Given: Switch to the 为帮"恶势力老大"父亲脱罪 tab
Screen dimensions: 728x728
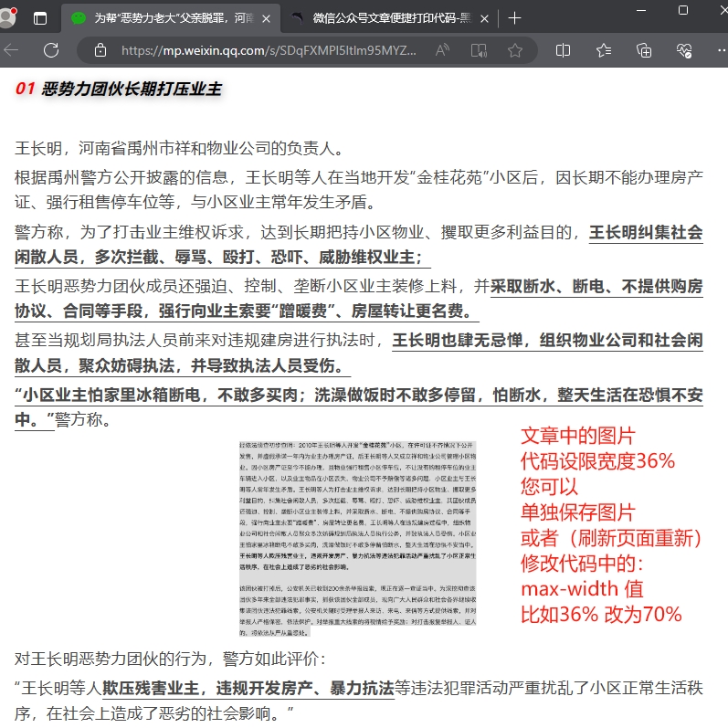Looking at the screenshot, I should [x=171, y=18].
